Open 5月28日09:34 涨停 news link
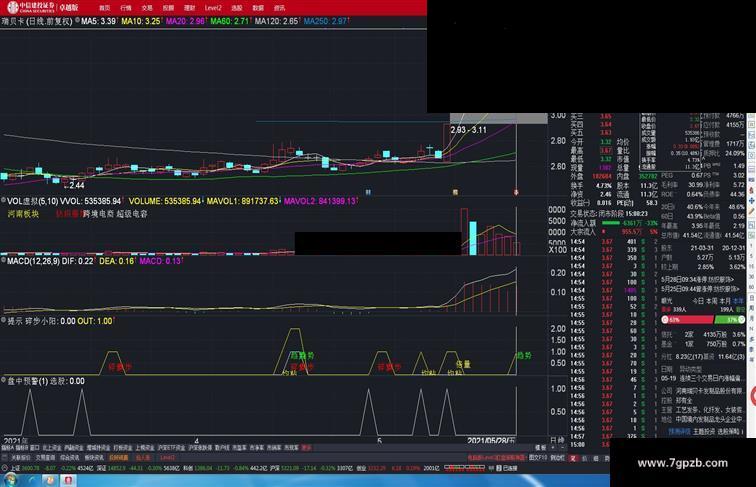 pyautogui.click(x=698, y=279)
